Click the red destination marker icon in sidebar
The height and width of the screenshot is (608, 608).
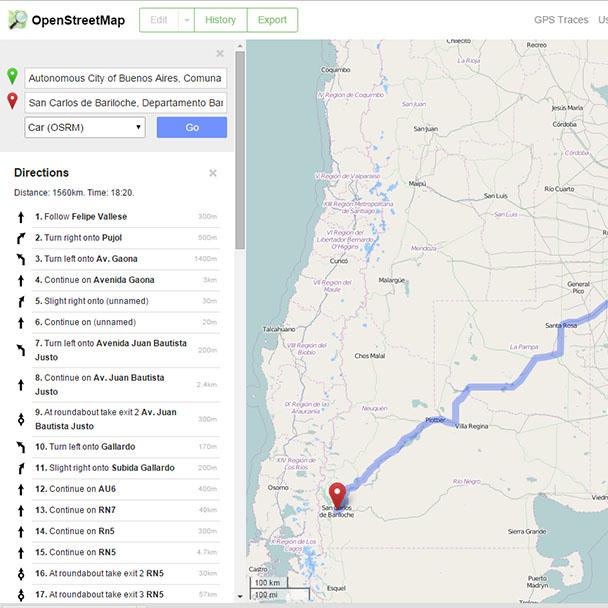pyautogui.click(x=12, y=101)
